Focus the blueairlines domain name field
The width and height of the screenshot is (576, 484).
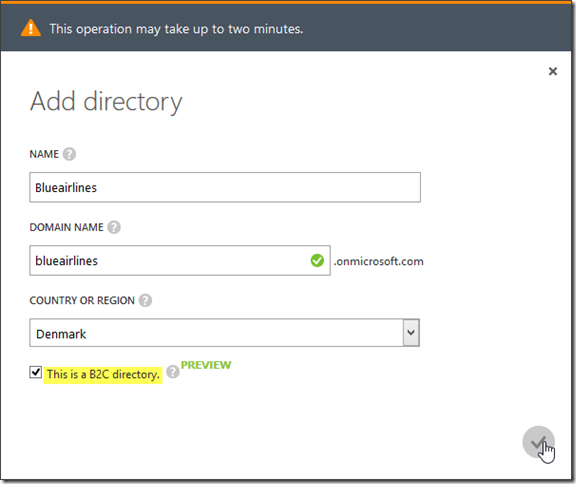(180, 260)
